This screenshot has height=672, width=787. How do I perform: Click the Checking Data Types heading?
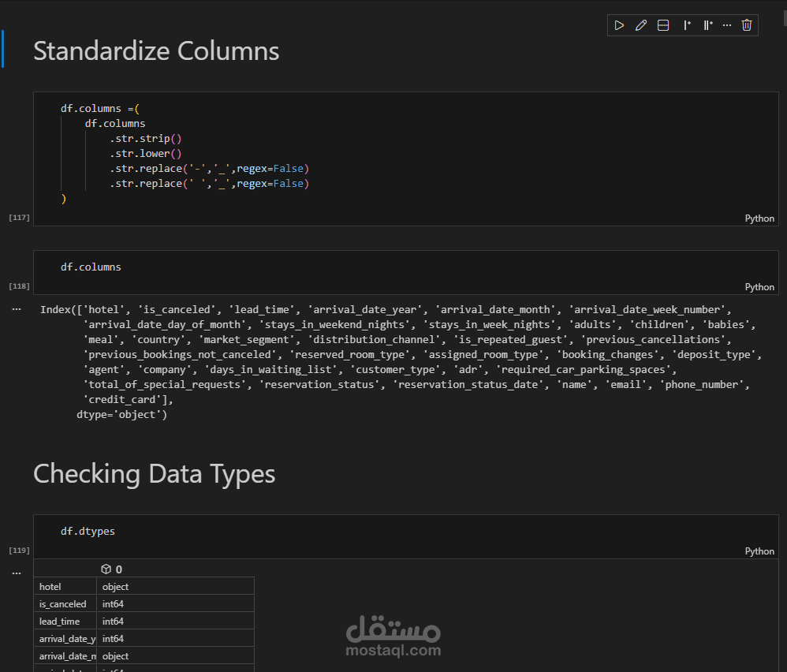coord(155,474)
